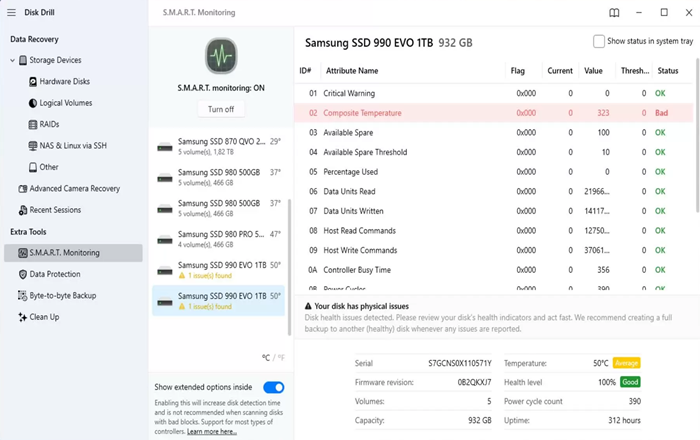Switch temperature unit to °C
Viewport: 700px width, 440px height.
click(266, 357)
